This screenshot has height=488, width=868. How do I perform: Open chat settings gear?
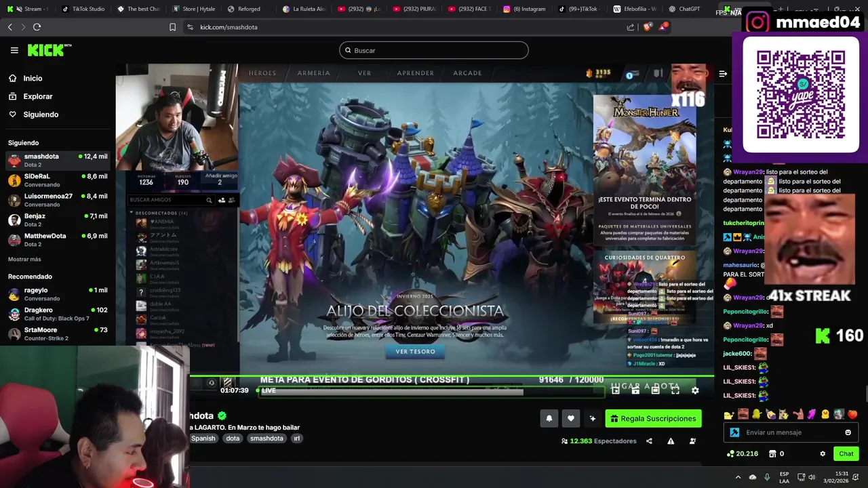pyautogui.click(x=823, y=454)
